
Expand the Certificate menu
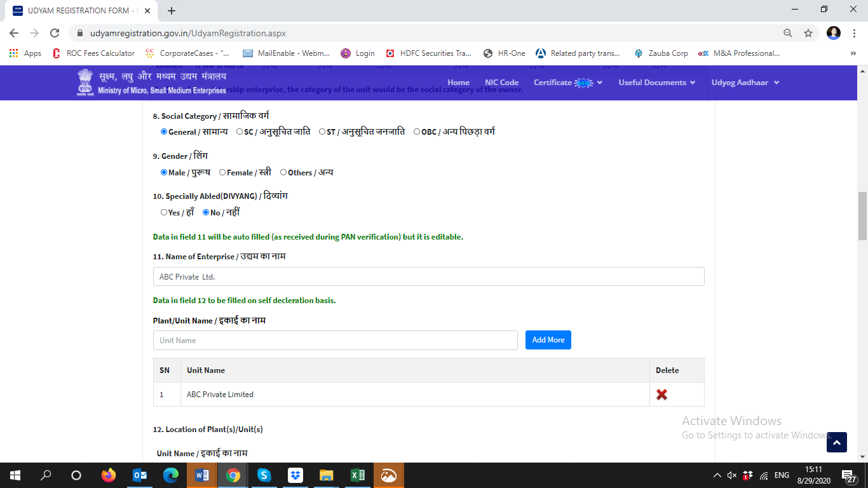567,83
